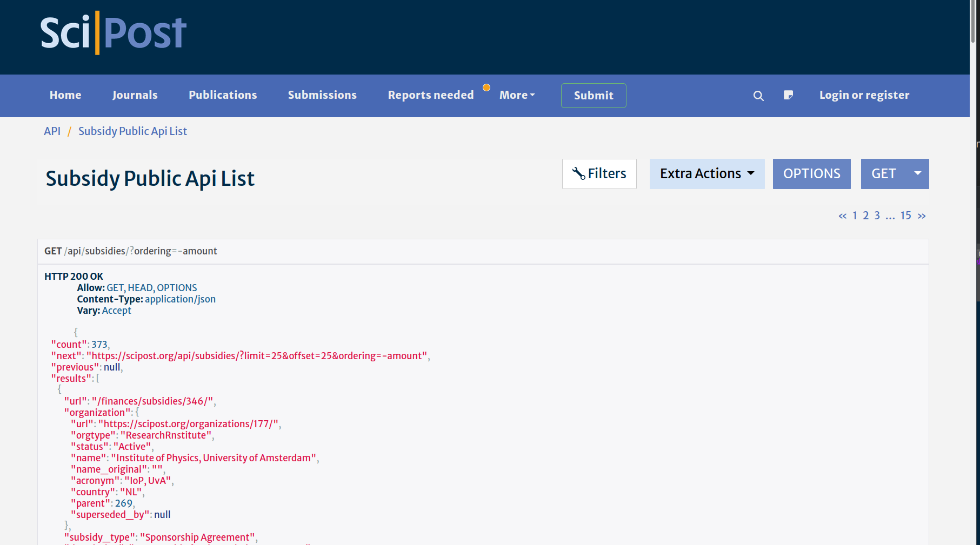The width and height of the screenshot is (980, 545).
Task: Go to the Submissions page
Action: 322,95
